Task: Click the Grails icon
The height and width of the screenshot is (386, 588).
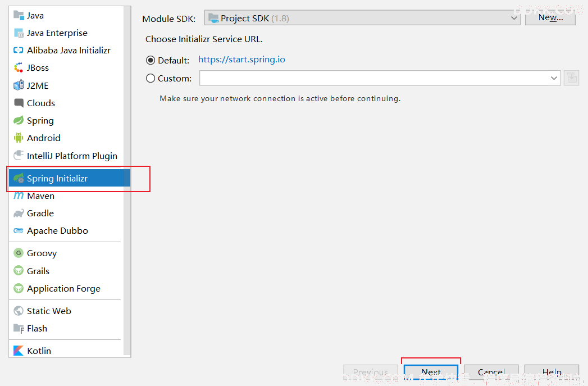Action: point(19,271)
